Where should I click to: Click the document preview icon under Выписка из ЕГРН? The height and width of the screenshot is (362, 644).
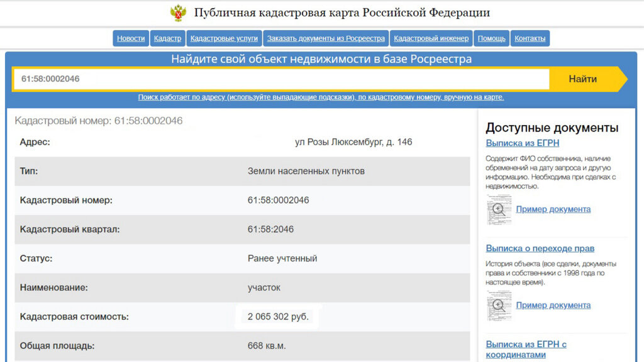click(x=499, y=209)
